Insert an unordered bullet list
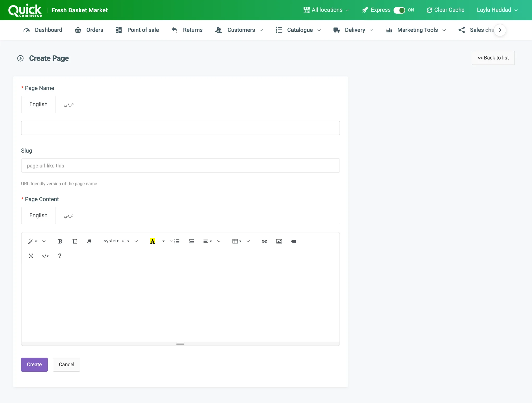The width and height of the screenshot is (532, 403). [x=177, y=241]
